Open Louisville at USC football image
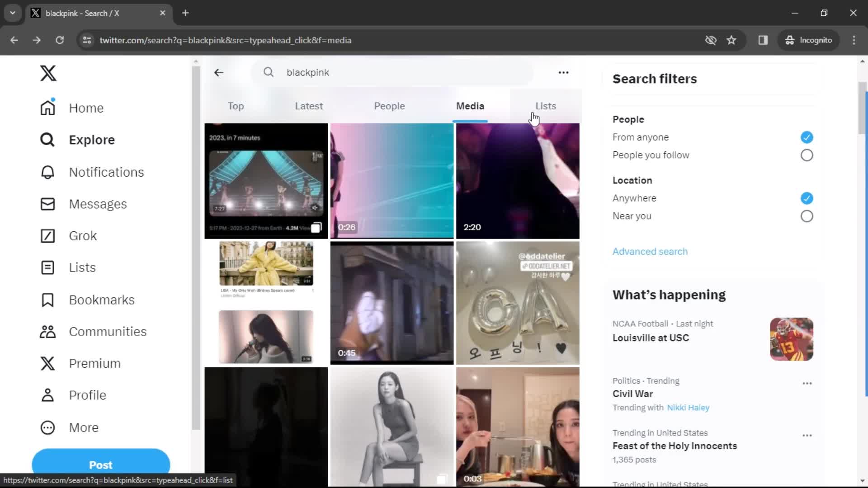Viewport: 868px width, 488px height. point(792,339)
